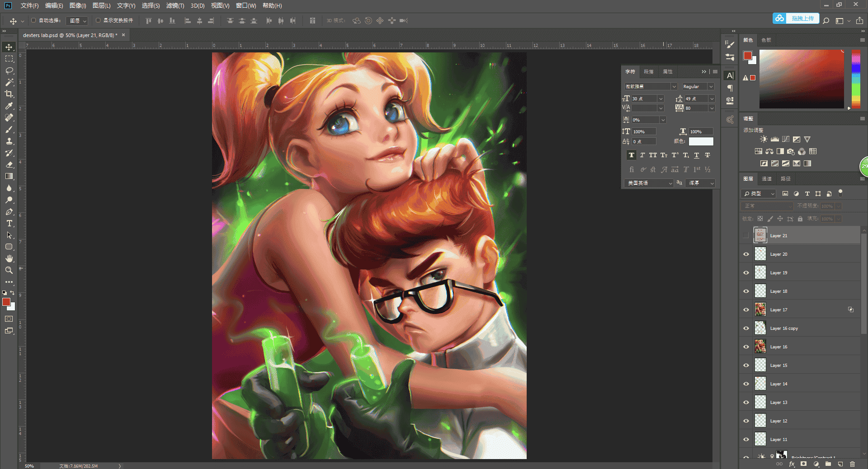The height and width of the screenshot is (469, 868).
Task: Select the Horizontal Type tool
Action: (9, 223)
